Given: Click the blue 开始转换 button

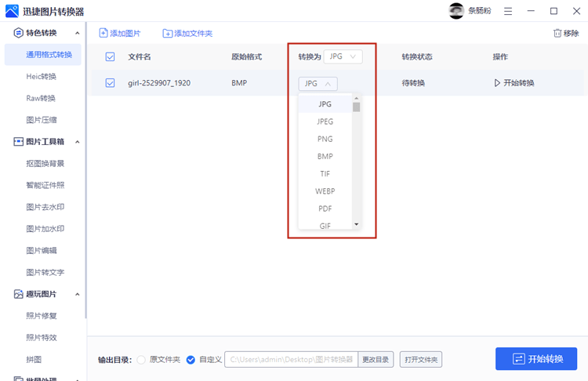Looking at the screenshot, I should [536, 359].
